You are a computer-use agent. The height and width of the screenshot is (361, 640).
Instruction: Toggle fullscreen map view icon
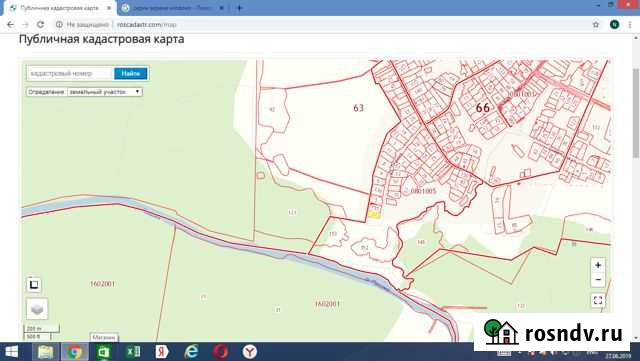[598, 301]
